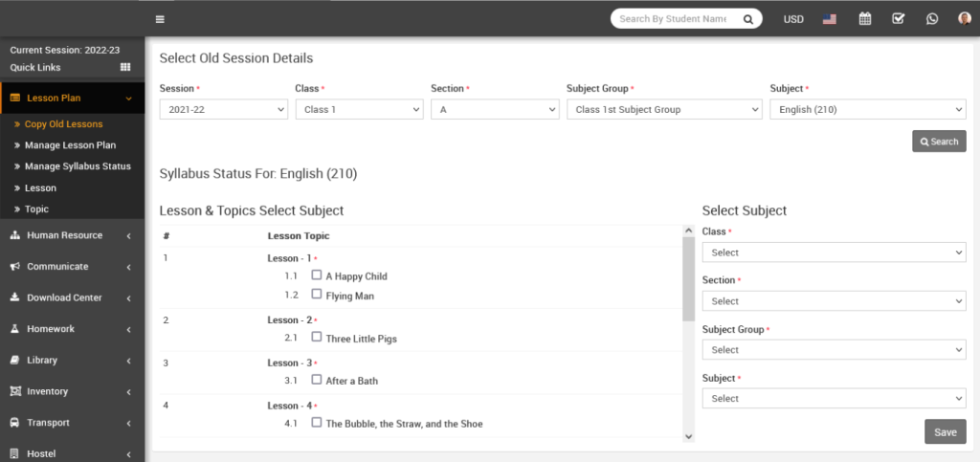Tick the Three Little Pigs checkbox
This screenshot has width=980, height=462.
tap(317, 338)
